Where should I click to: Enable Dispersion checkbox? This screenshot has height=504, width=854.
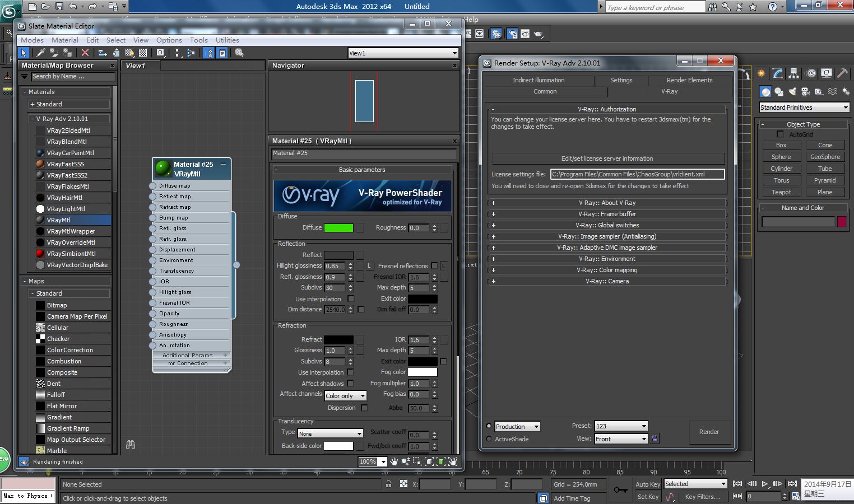[364, 408]
